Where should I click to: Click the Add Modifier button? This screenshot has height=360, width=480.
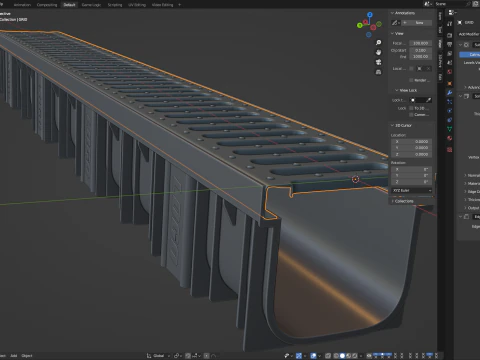pyautogui.click(x=469, y=34)
